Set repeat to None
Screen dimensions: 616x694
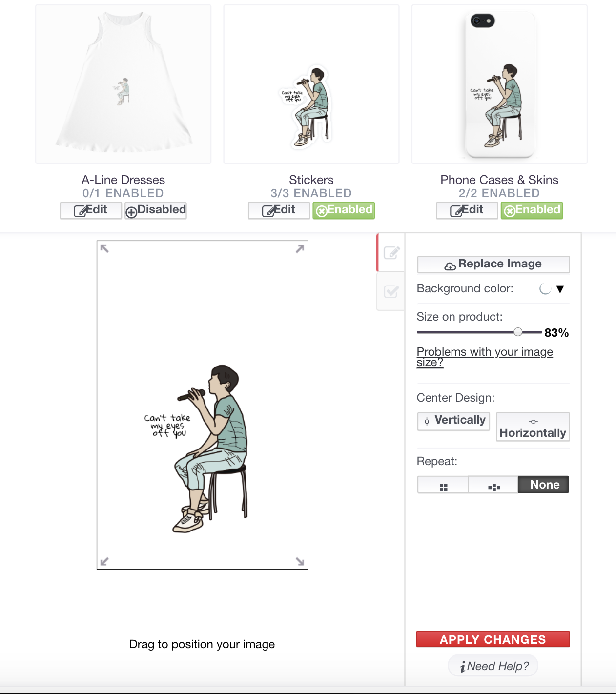tap(544, 485)
